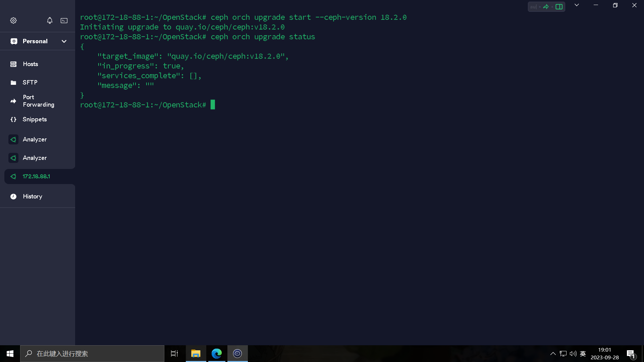644x362 pixels.
Task: Click the 'ceph orch upgrade start' command line
Action: (243, 17)
